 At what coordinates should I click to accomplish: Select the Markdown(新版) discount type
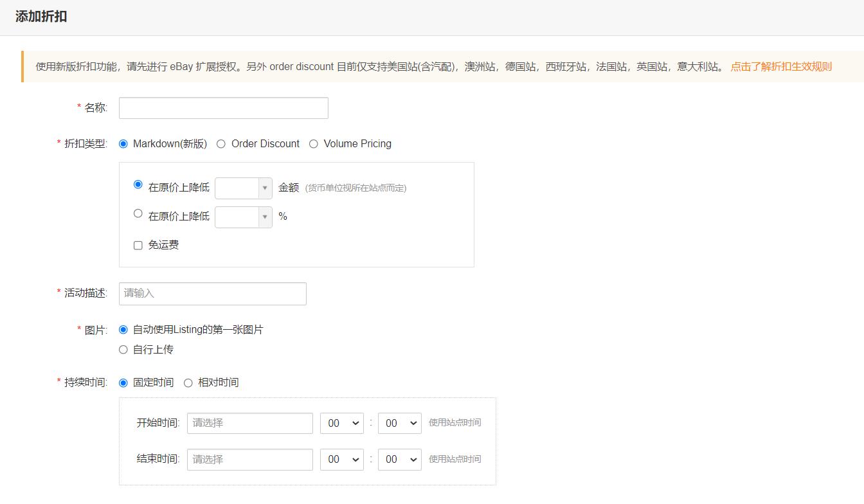click(123, 144)
